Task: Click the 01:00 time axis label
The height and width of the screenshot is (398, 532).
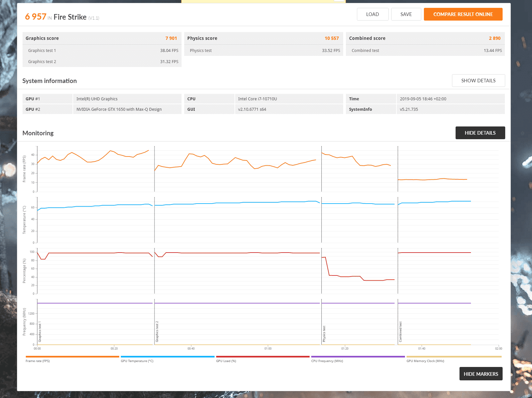Action: pyautogui.click(x=268, y=349)
